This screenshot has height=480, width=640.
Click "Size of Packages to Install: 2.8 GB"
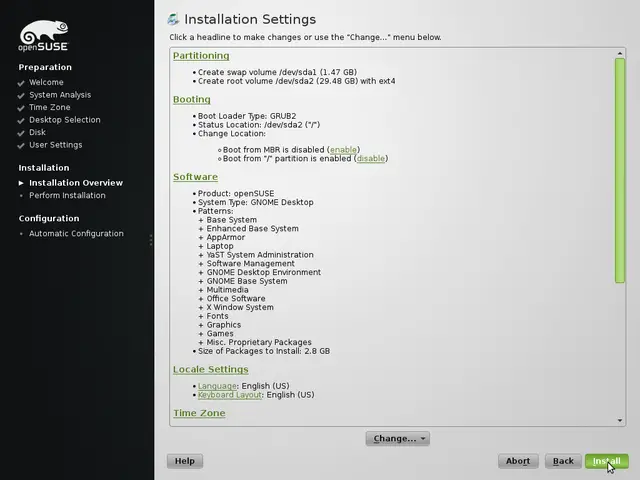pos(264,351)
